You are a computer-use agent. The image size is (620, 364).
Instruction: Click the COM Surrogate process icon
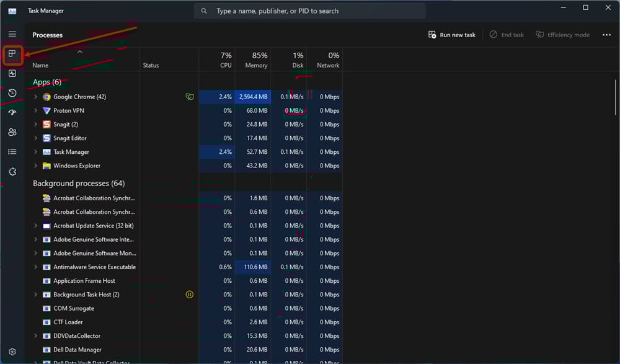[x=46, y=308]
